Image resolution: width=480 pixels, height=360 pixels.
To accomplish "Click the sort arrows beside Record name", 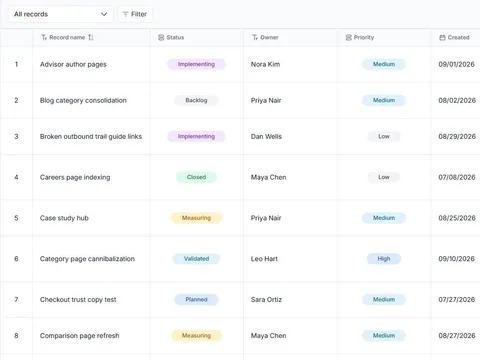I will pos(91,37).
